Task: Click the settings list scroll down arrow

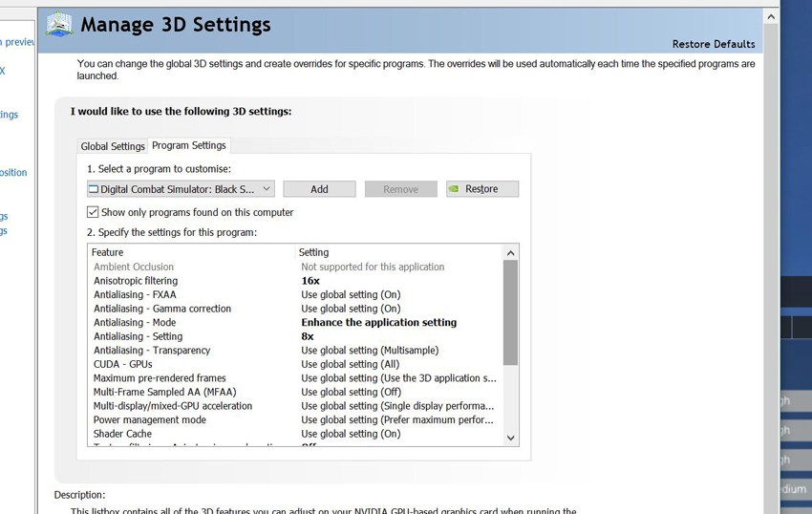Action: point(511,438)
